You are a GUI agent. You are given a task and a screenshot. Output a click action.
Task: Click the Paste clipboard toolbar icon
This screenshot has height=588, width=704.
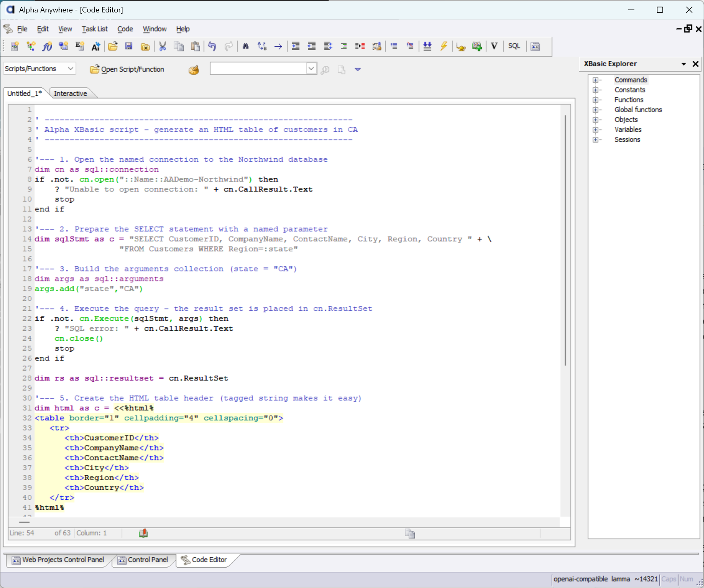point(195,46)
